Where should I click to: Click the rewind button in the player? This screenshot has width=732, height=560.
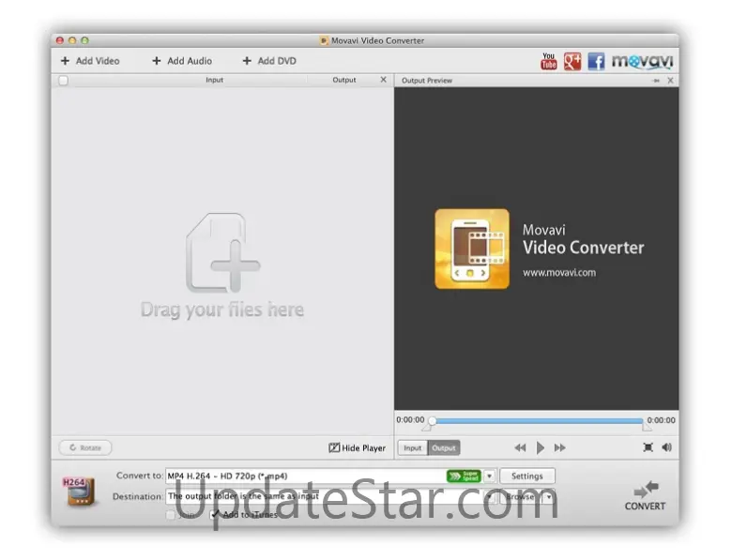click(x=520, y=448)
